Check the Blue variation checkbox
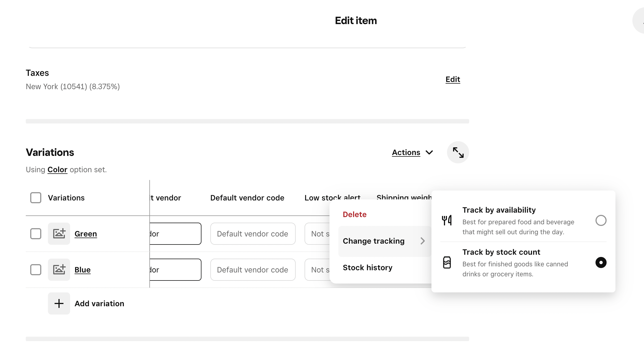644x345 pixels. (36, 270)
